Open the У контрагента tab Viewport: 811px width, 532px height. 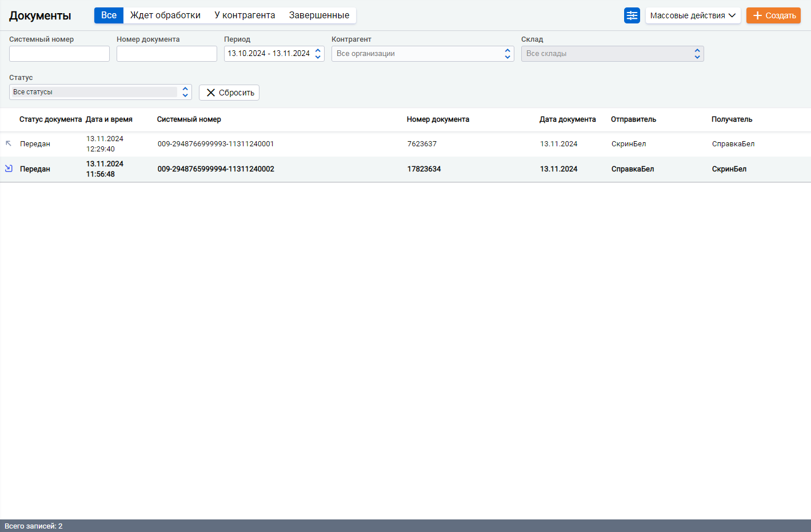(245, 15)
